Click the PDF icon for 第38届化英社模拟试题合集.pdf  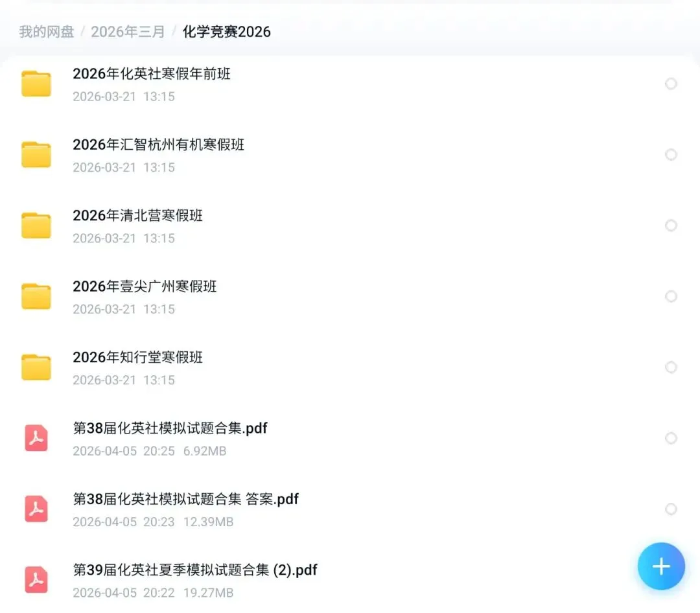pos(36,438)
